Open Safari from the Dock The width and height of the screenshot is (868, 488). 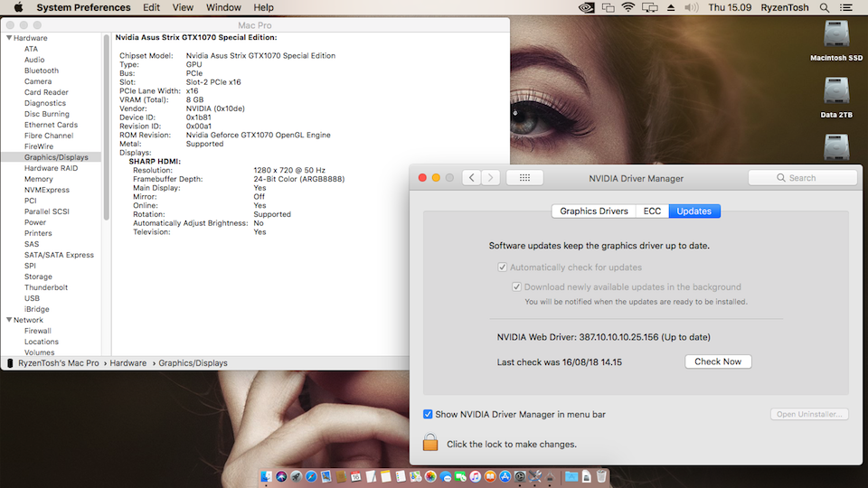coord(311,476)
